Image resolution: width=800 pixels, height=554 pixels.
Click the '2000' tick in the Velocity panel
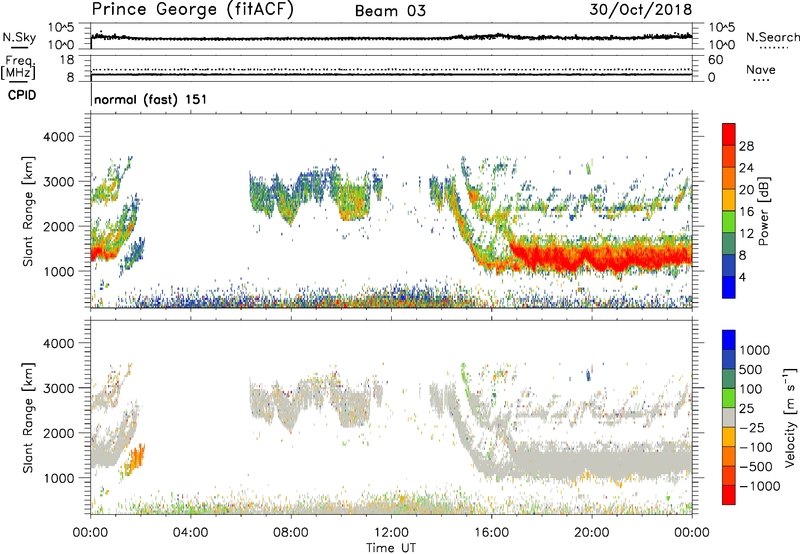(59, 433)
